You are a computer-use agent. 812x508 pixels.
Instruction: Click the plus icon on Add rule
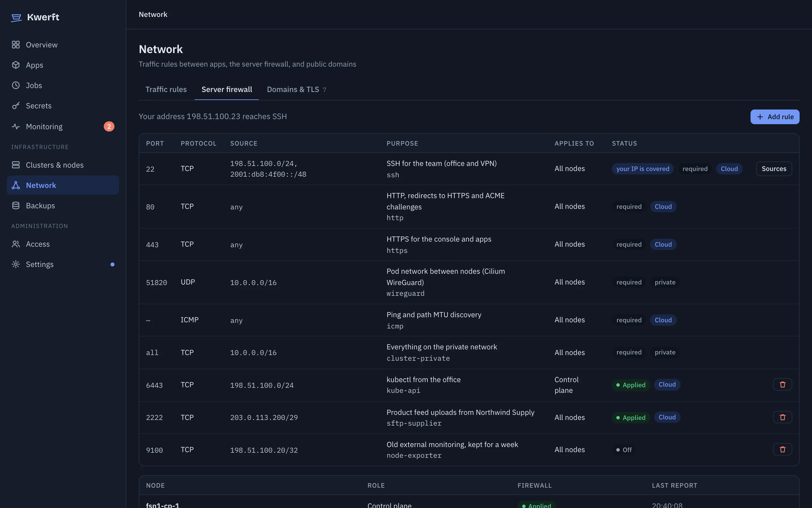pos(760,117)
